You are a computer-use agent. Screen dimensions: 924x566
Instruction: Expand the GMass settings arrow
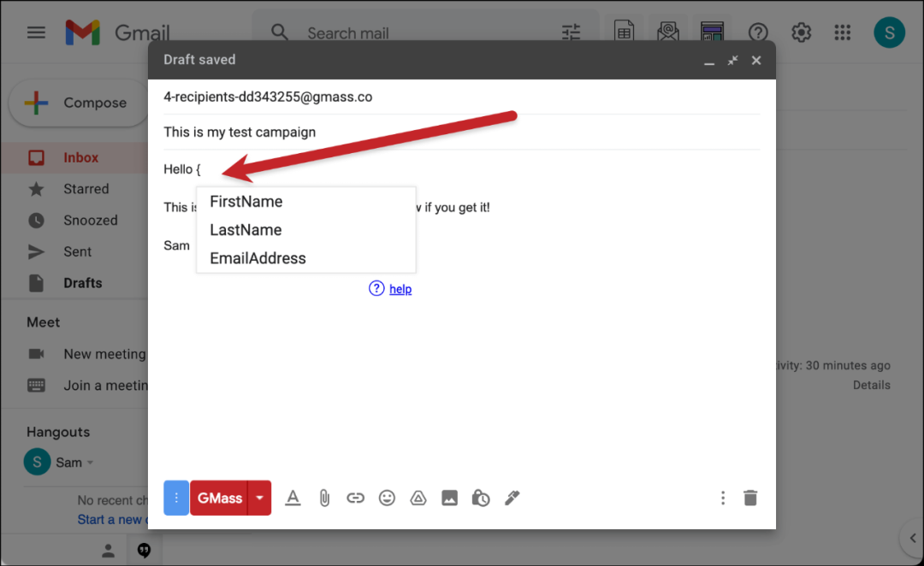[259, 498]
